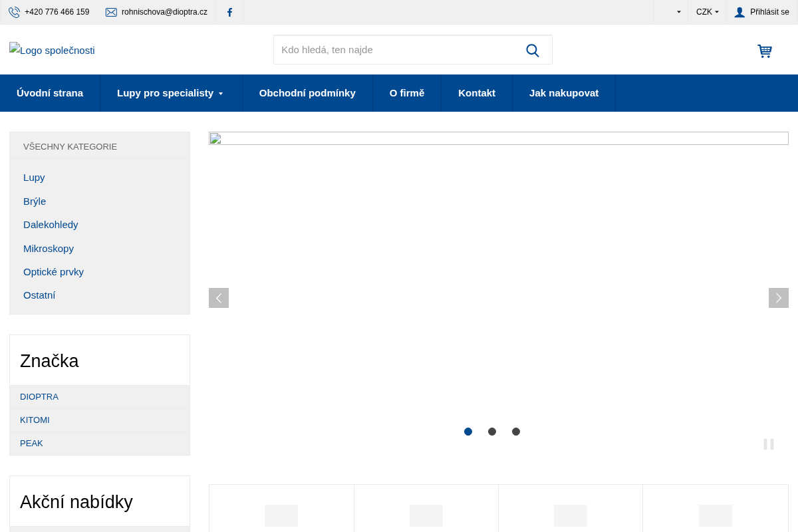Click the user profile icon
Viewport: 798px width, 532px height.
pyautogui.click(x=739, y=12)
